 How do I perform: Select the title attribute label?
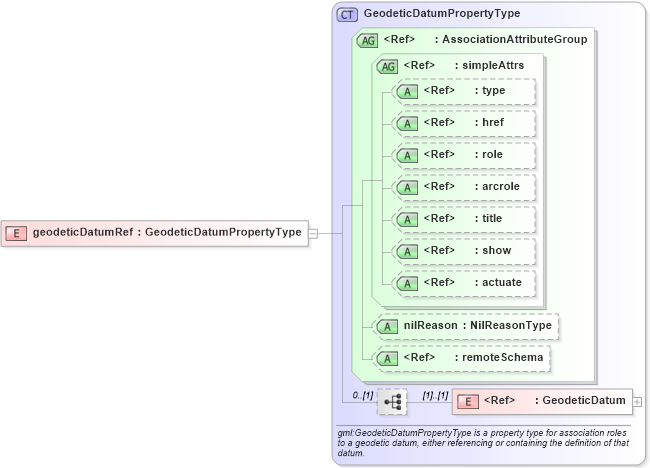point(463,218)
